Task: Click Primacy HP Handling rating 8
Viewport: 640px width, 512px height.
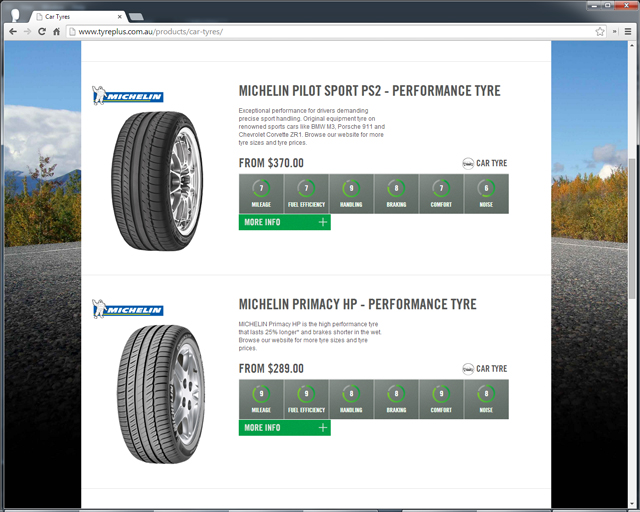Action: (351, 399)
